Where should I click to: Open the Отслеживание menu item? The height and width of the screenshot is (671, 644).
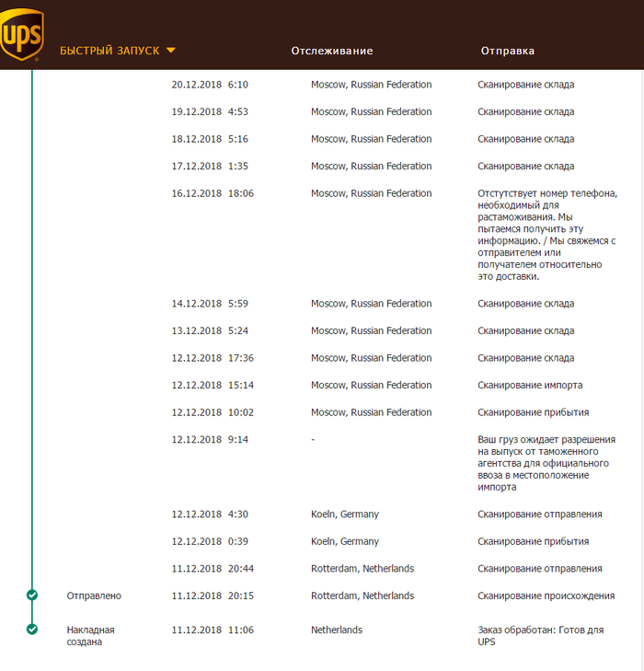[x=332, y=51]
